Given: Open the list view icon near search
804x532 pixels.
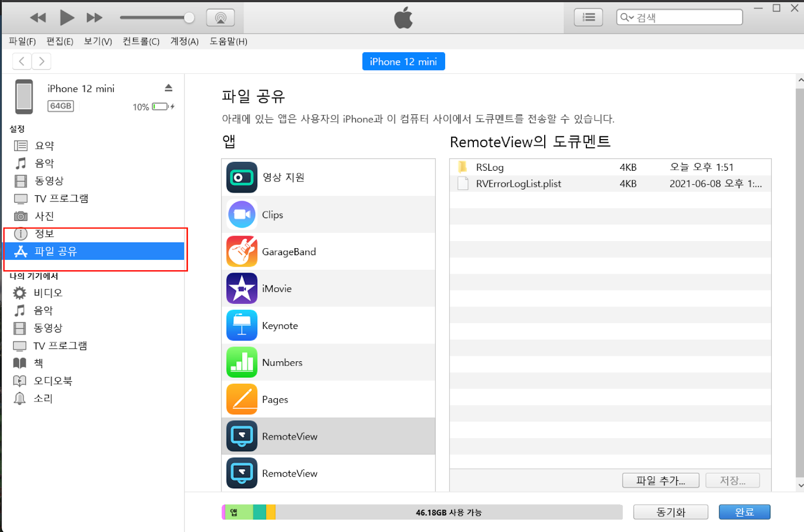Looking at the screenshot, I should [x=588, y=18].
